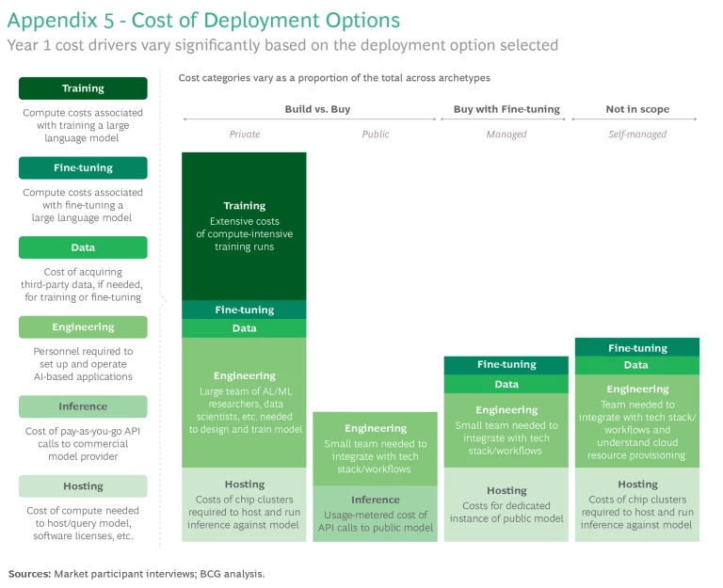Click the Public archetype label
Viewport: 723px width, 588px height.
coord(375,135)
